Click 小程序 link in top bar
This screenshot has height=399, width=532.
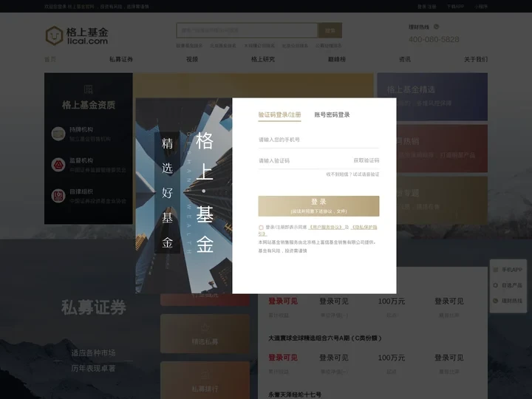(x=481, y=7)
